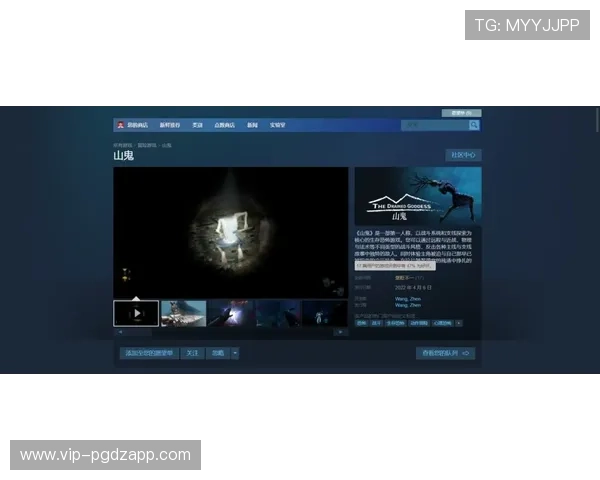Open the dropdown arrow beside 忽略 button
The width and height of the screenshot is (600, 480).
(235, 353)
